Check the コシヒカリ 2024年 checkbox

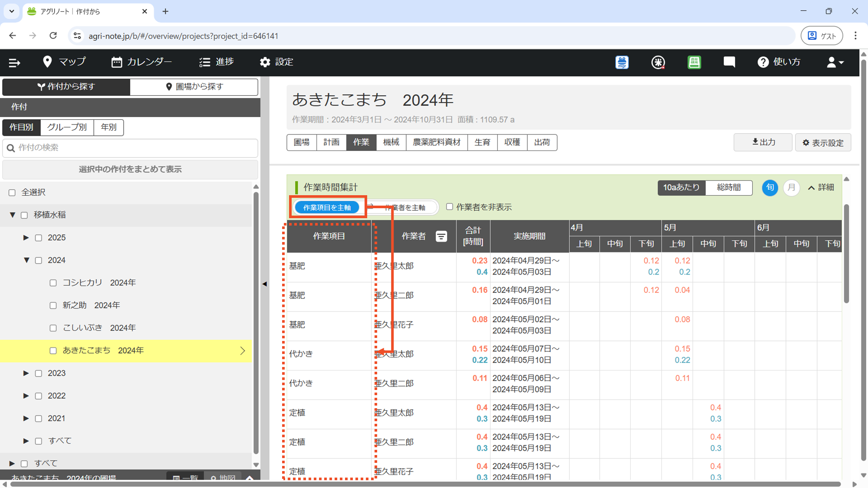(53, 283)
